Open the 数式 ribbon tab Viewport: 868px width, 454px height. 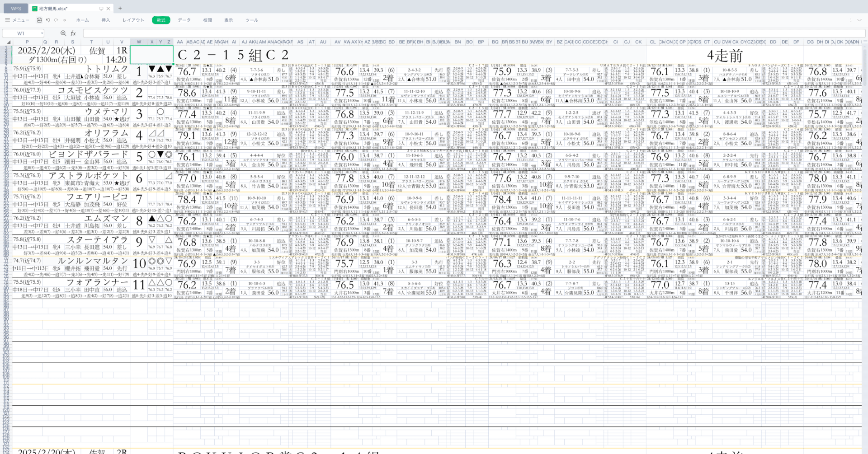coord(161,20)
